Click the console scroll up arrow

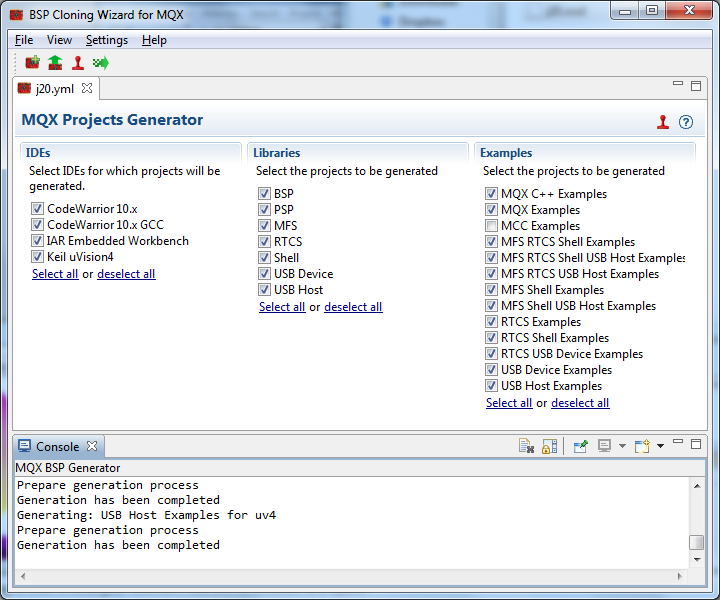(697, 486)
